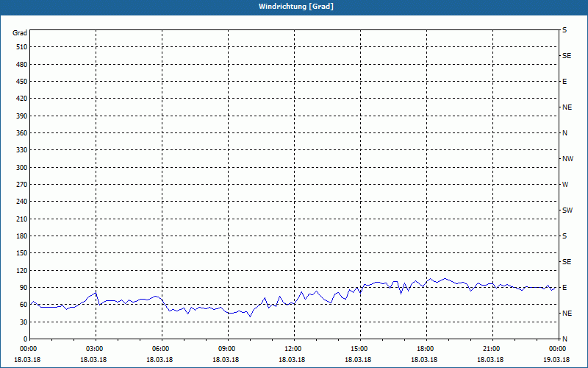The width and height of the screenshot is (588, 368).
Task: Select the 60 y-axis value
Action: coord(24,305)
